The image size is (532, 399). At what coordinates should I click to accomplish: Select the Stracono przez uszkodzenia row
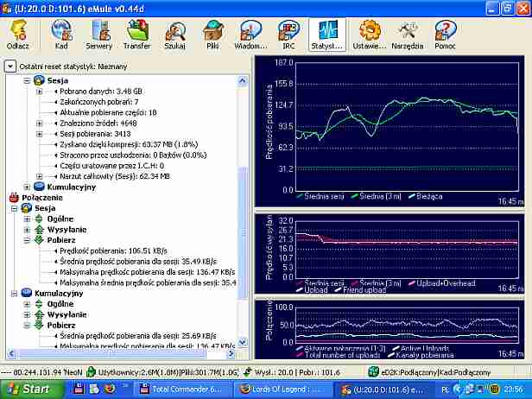point(133,155)
